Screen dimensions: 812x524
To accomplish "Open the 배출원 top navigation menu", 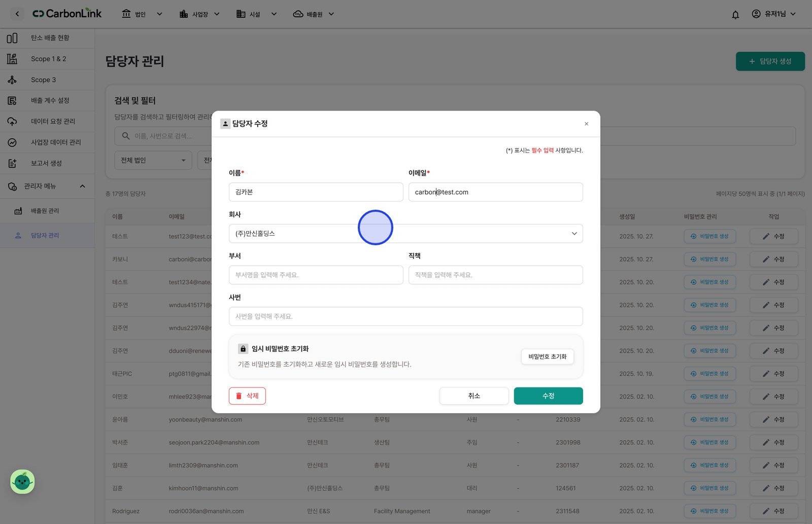I will (314, 14).
